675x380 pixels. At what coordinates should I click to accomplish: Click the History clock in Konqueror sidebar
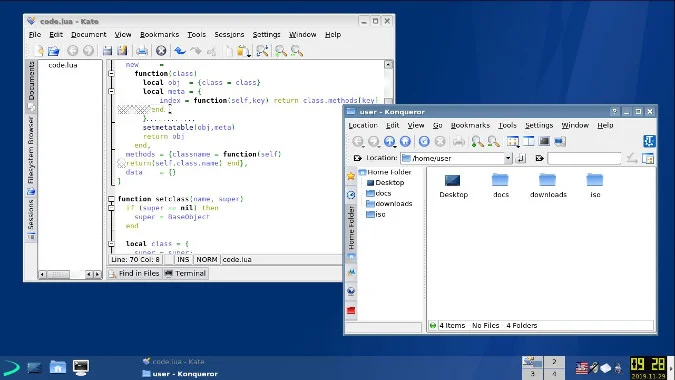click(x=351, y=195)
